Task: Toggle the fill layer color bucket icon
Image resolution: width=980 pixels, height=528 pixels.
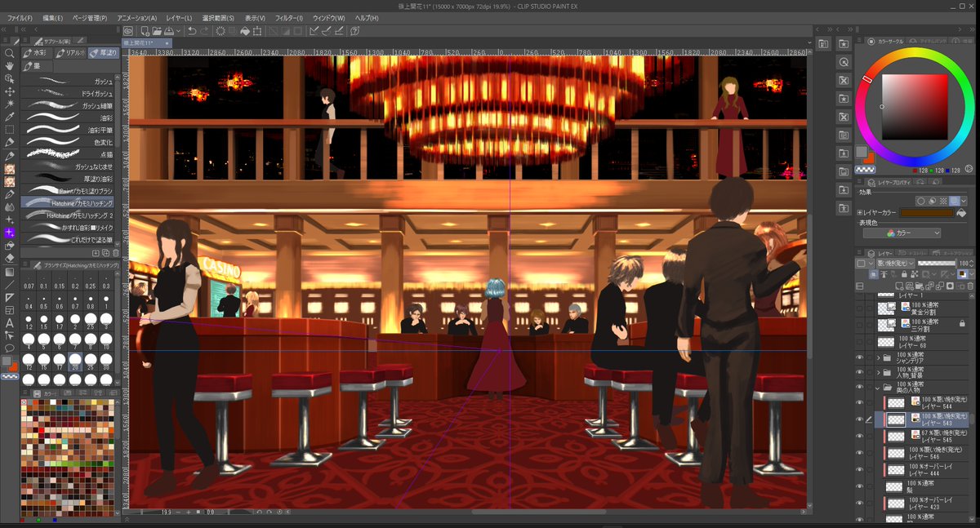Action: click(961, 213)
